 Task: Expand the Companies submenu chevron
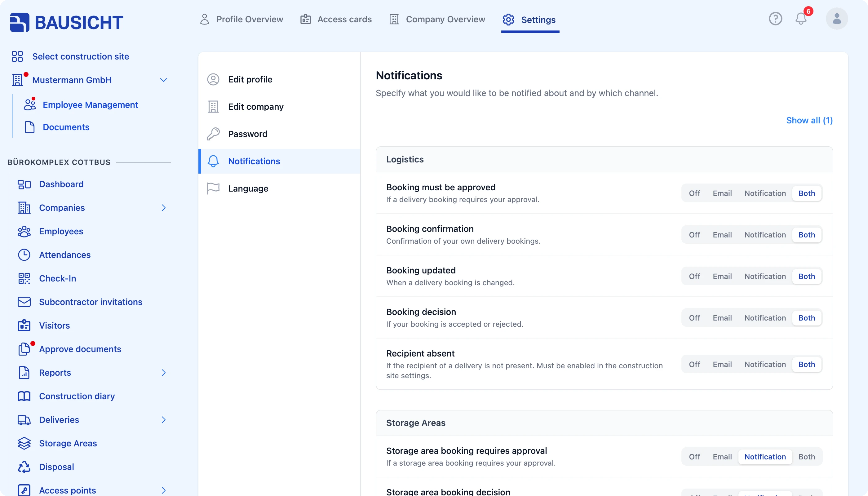163,208
